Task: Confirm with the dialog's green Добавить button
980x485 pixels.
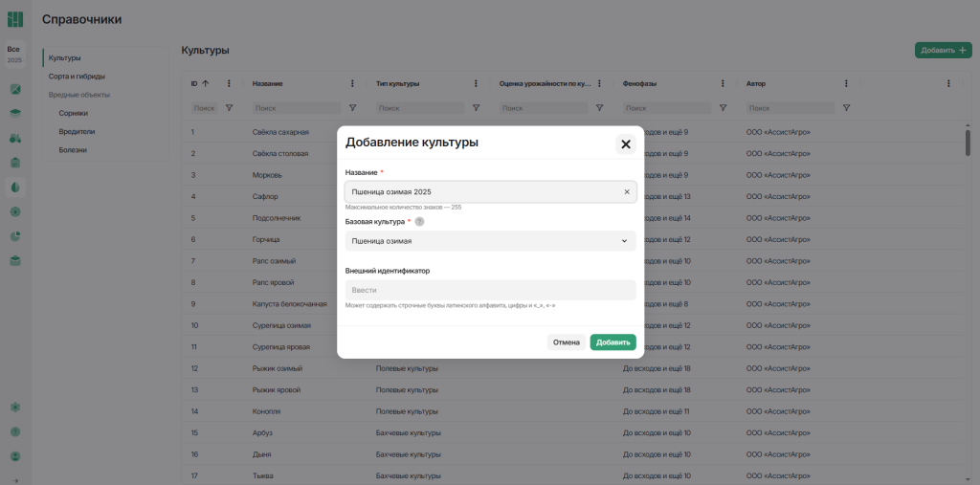Action: click(612, 342)
